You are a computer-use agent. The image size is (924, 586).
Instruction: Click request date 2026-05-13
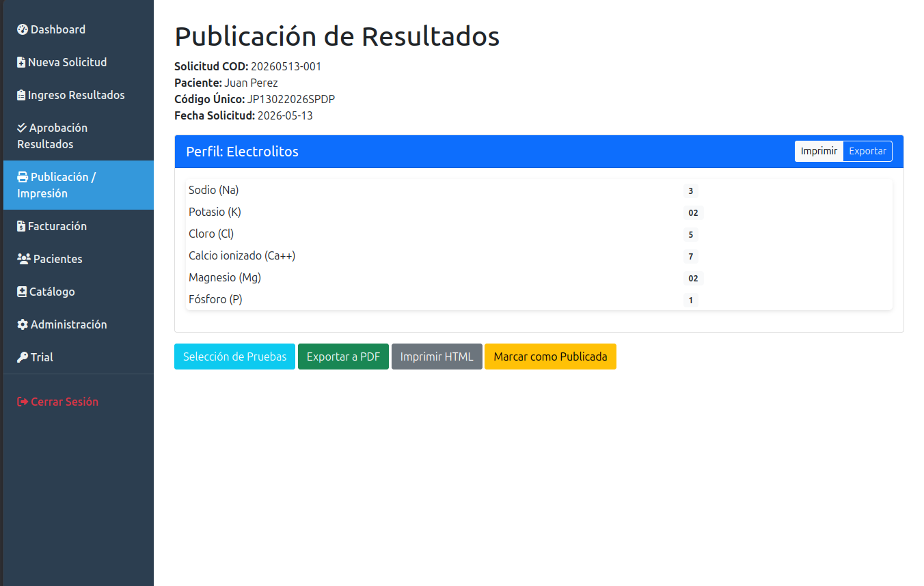[285, 116]
